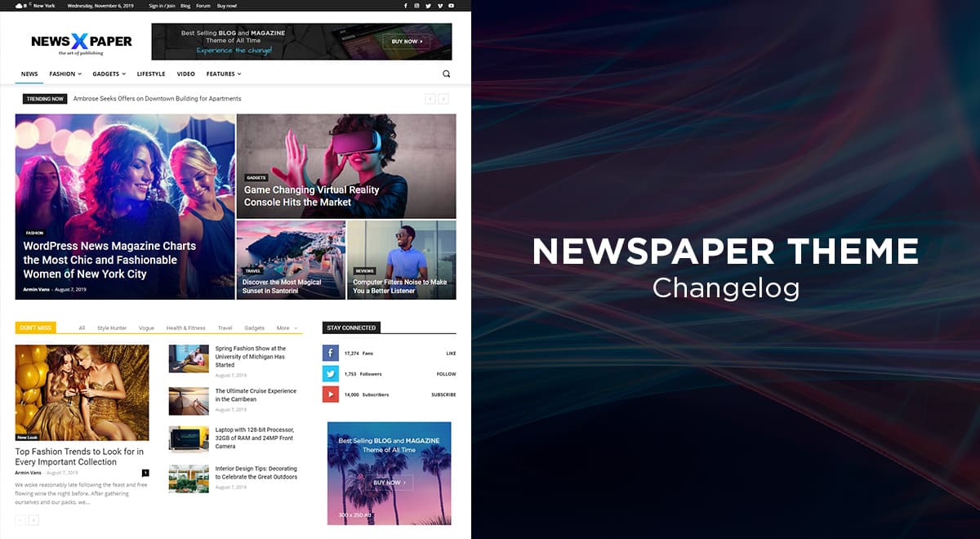Go to previous page of Don't Miss posts
This screenshot has height=539, width=980.
coord(20,520)
